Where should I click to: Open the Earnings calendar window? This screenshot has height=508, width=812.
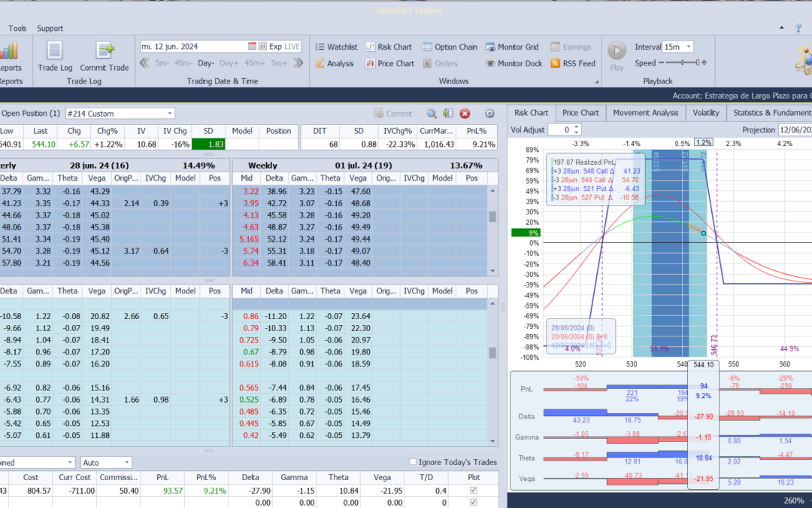(x=571, y=47)
